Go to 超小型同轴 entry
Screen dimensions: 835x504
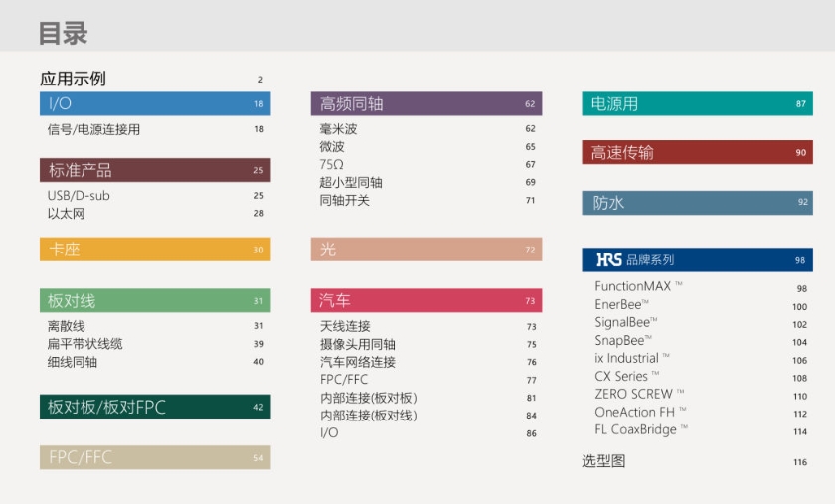(x=351, y=183)
